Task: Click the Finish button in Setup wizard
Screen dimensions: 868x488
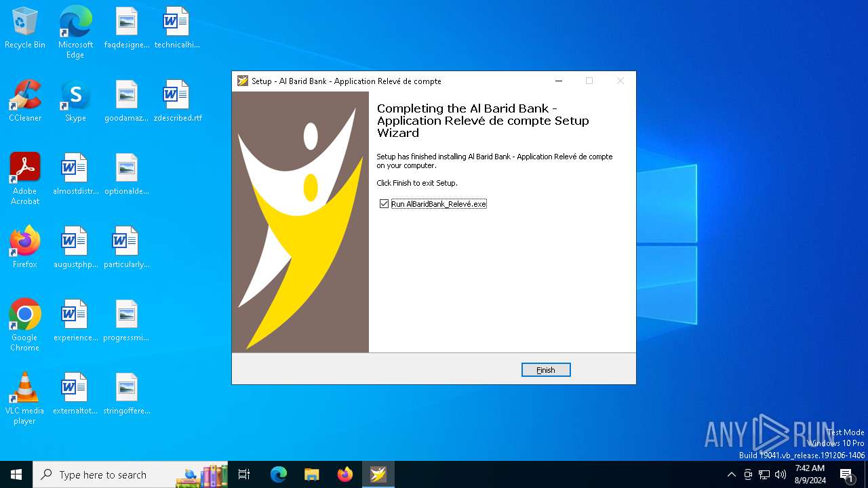Action: pos(546,370)
